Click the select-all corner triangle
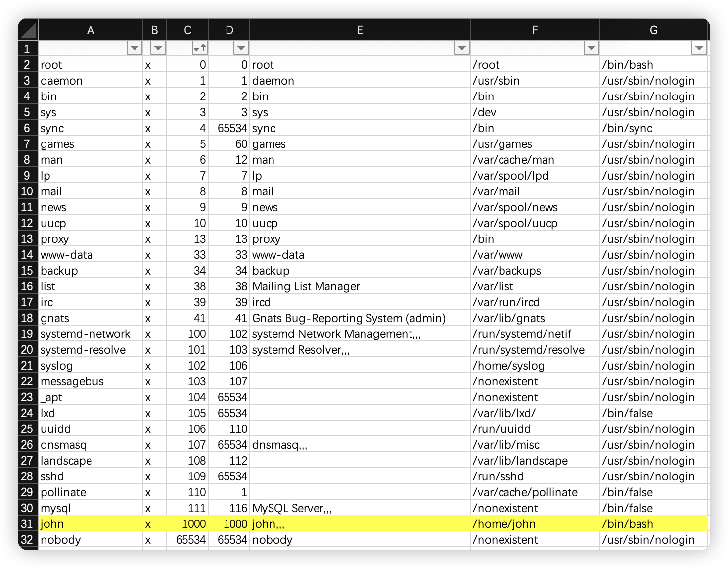Image resolution: width=728 pixels, height=568 pixels. (28, 30)
